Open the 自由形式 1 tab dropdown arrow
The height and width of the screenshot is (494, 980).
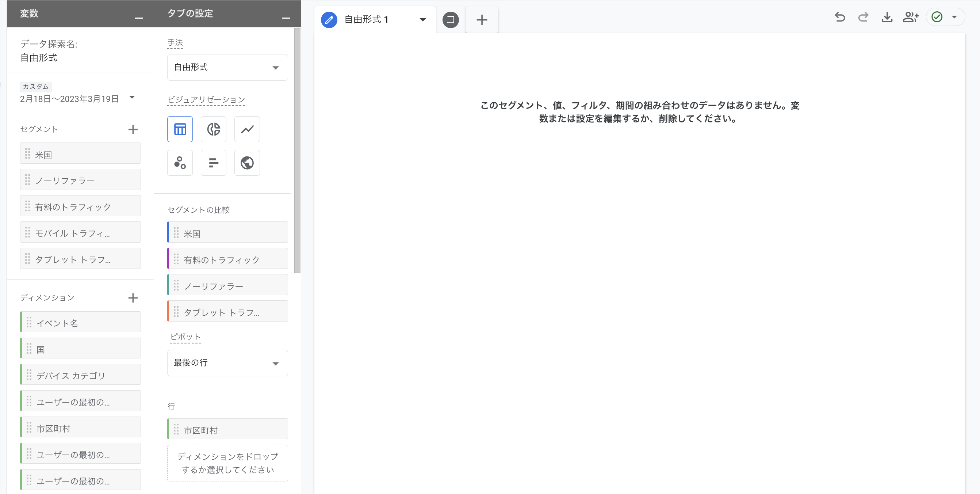[x=423, y=20]
